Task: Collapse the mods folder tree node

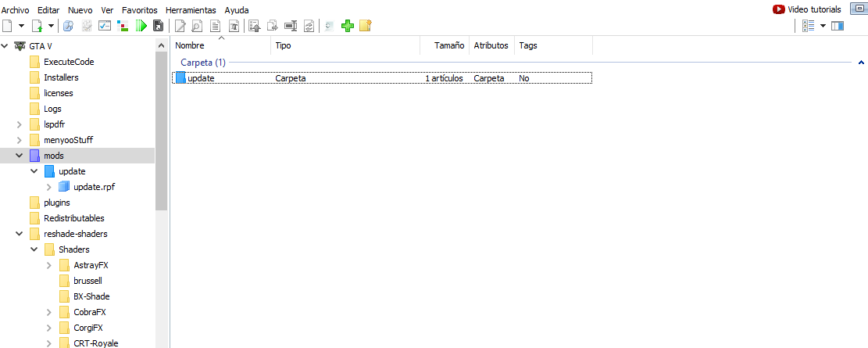Action: coord(20,156)
